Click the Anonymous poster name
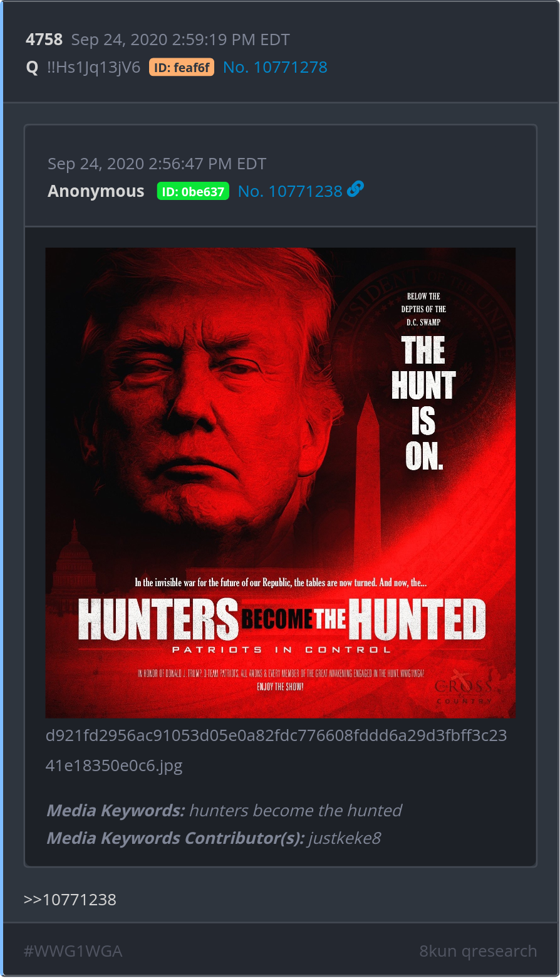This screenshot has width=560, height=978. tap(96, 191)
